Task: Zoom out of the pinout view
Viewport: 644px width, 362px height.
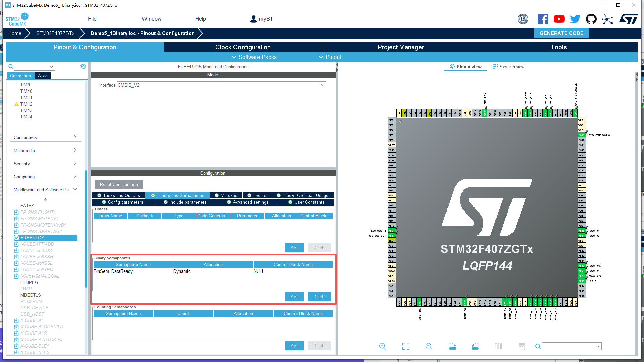Action: click(429, 346)
